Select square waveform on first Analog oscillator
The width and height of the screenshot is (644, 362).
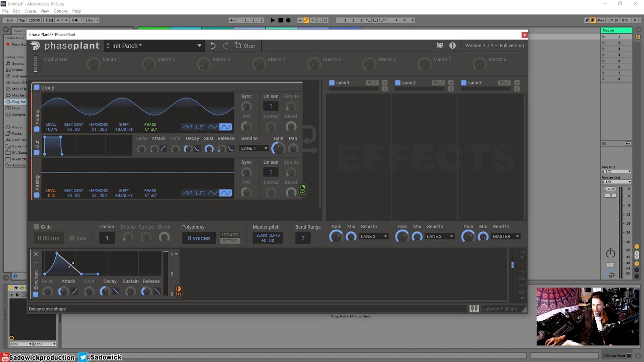pos(200,127)
